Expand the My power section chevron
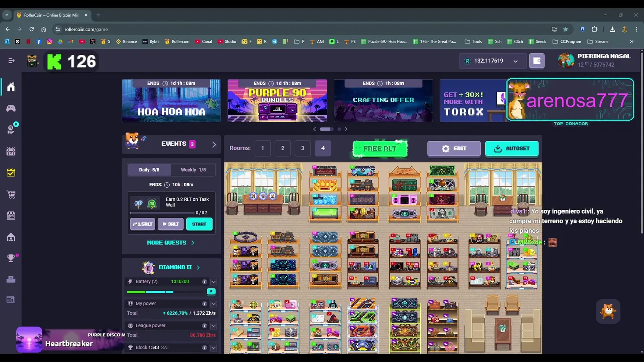This screenshot has height=362, width=644. coord(213,304)
